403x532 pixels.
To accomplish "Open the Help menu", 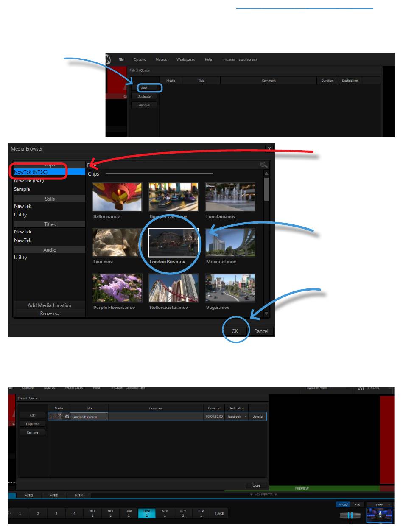I will coord(208,59).
